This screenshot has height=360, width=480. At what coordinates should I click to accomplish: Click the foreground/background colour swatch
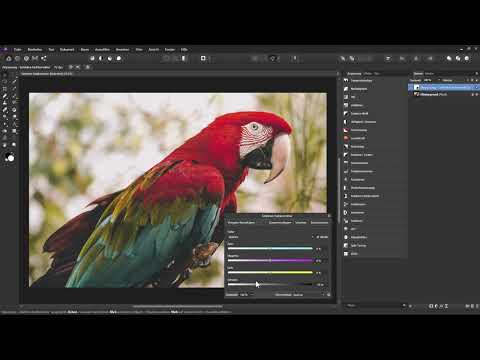10,157
